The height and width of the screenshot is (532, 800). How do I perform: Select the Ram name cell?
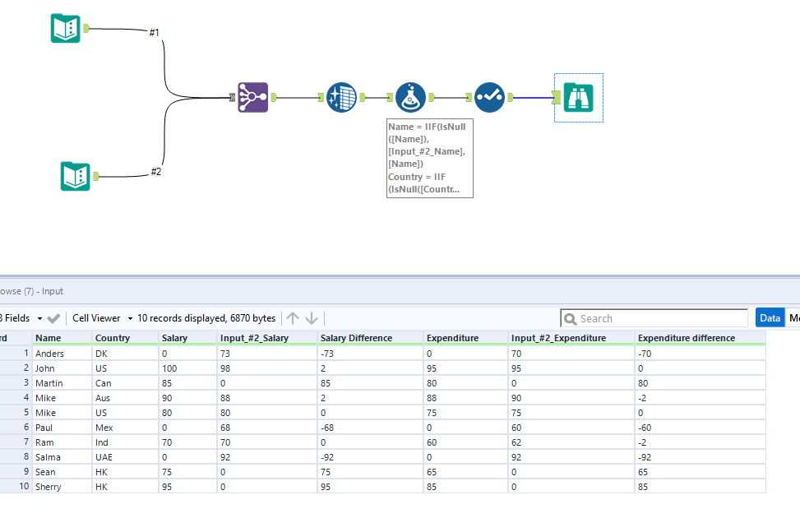coord(62,442)
